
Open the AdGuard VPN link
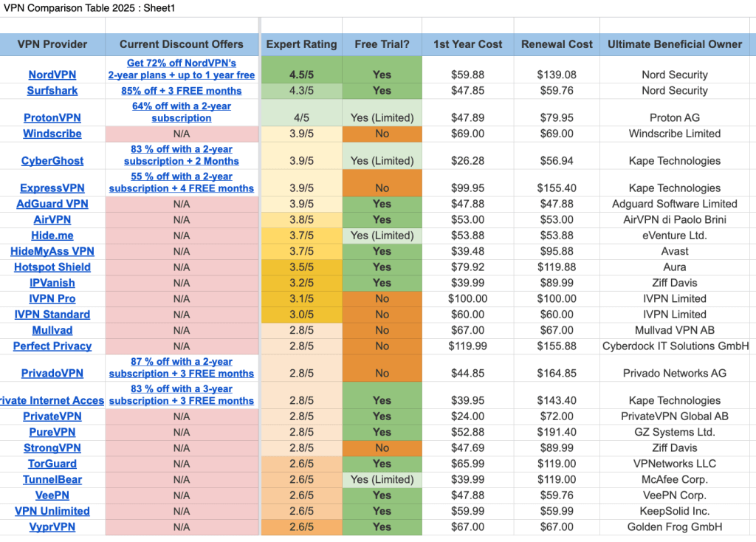pos(52,204)
